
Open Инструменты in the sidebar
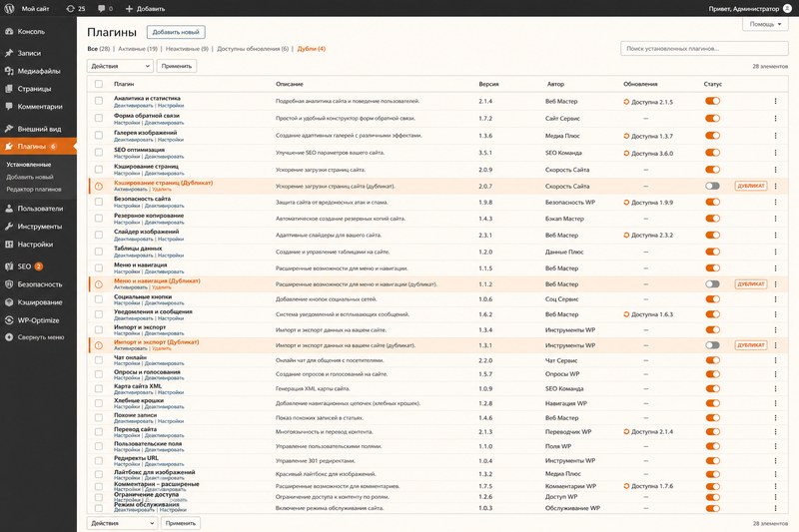(x=38, y=226)
